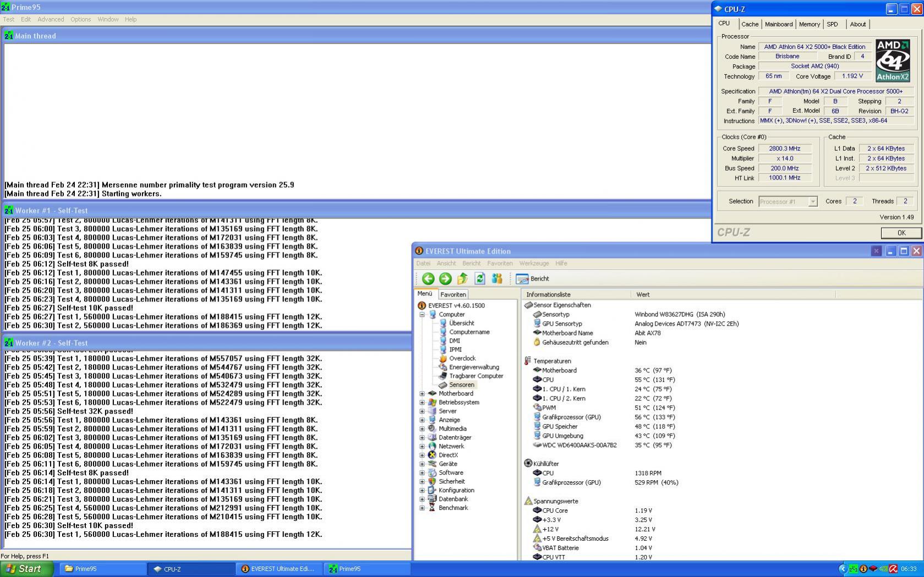Screen dimensions: 924x577
Task: Click the Prime95 icon in Main thread title
Action: pos(9,36)
